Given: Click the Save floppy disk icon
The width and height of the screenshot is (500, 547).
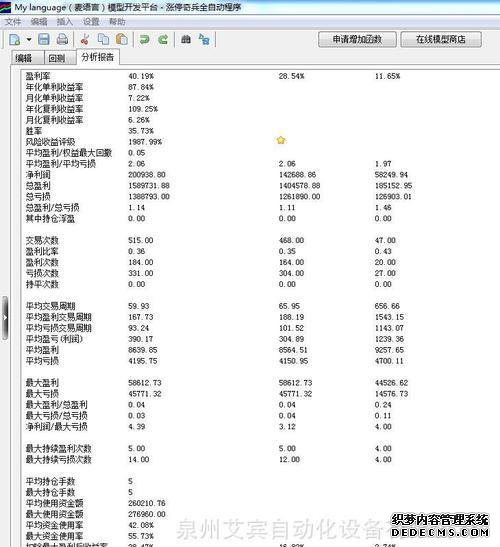Looking at the screenshot, I should click(x=44, y=39).
